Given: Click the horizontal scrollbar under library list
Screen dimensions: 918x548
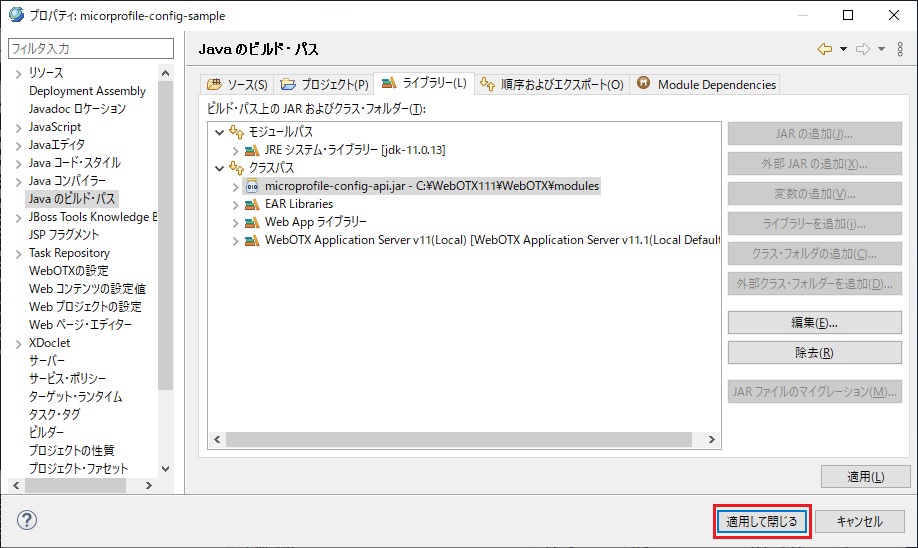Looking at the screenshot, I should pyautogui.click(x=458, y=439).
